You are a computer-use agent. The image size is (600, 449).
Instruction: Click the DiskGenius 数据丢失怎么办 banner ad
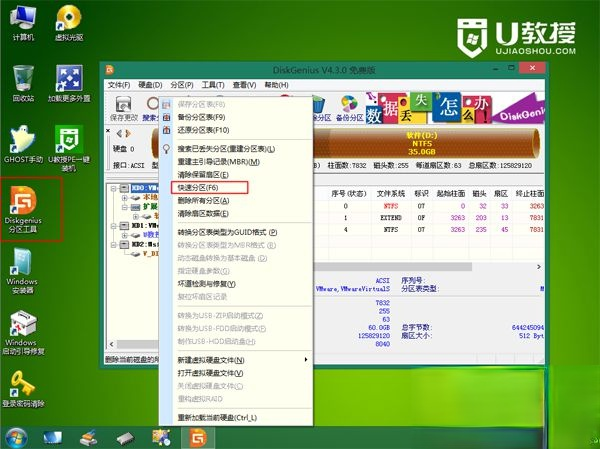click(x=455, y=108)
